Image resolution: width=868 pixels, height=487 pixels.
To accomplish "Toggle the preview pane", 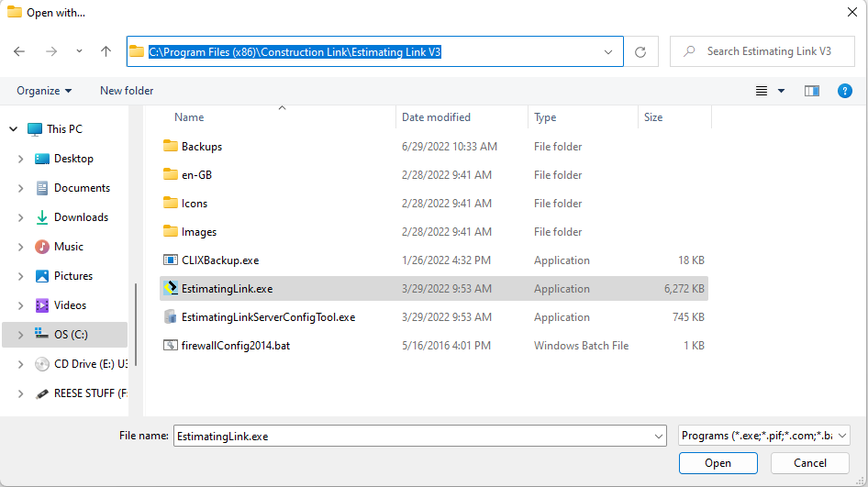I will [811, 91].
